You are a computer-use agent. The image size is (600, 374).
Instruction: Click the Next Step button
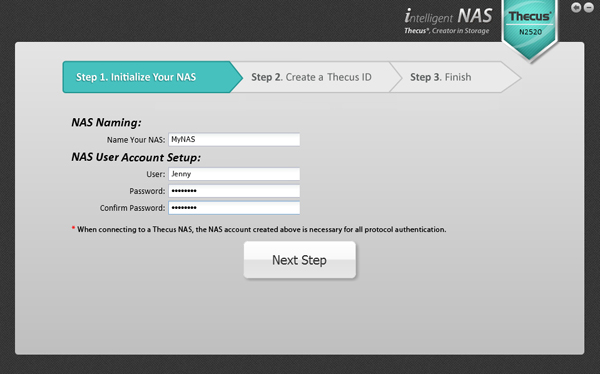coord(300,260)
